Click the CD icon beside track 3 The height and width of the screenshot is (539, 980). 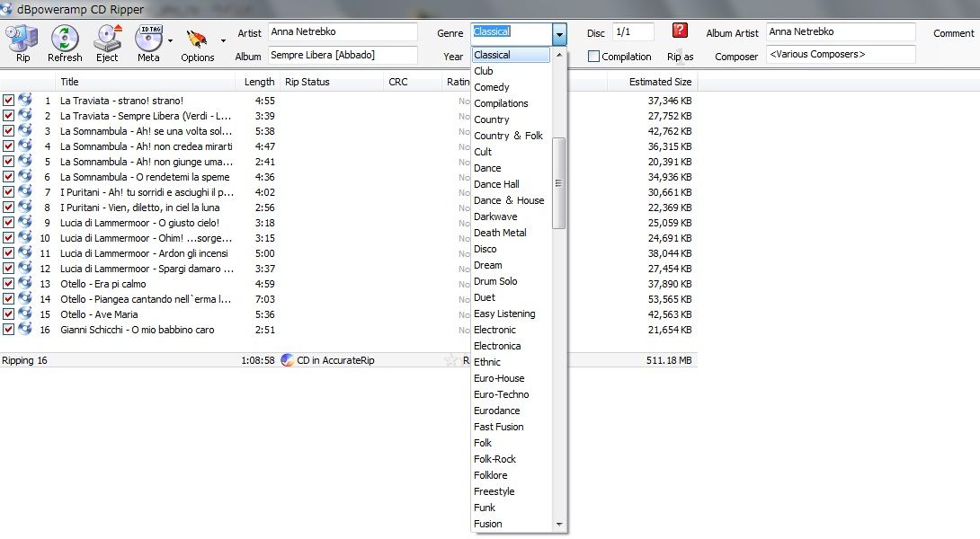[x=25, y=130]
